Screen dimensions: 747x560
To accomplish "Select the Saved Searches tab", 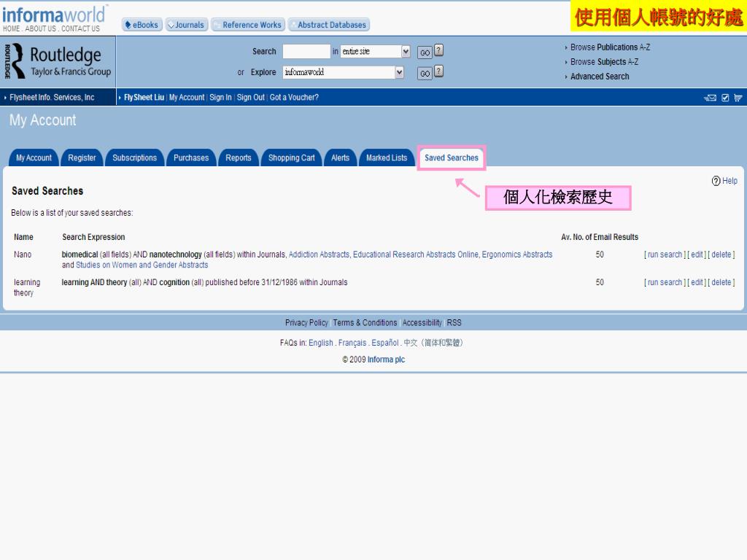I will (452, 157).
